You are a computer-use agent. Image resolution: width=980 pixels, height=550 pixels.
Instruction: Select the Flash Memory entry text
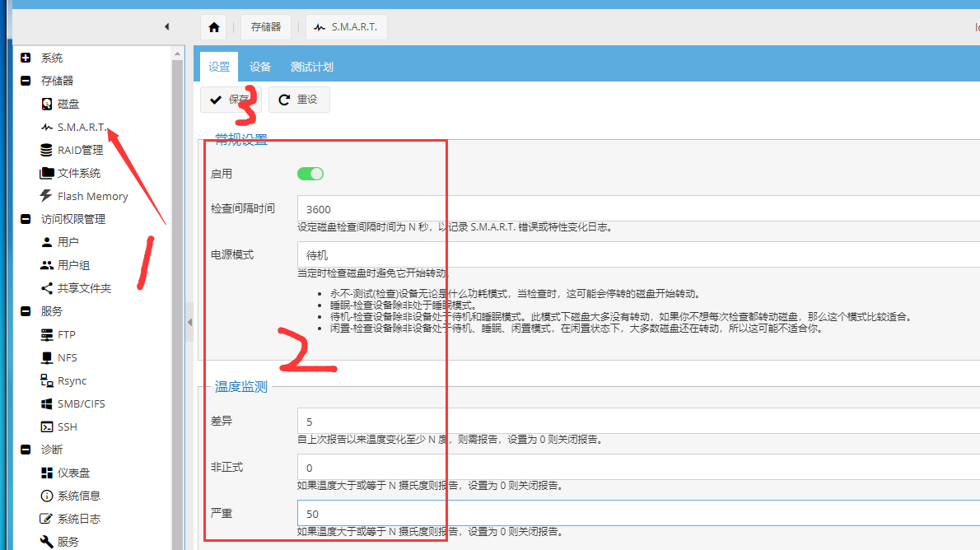tap(92, 196)
